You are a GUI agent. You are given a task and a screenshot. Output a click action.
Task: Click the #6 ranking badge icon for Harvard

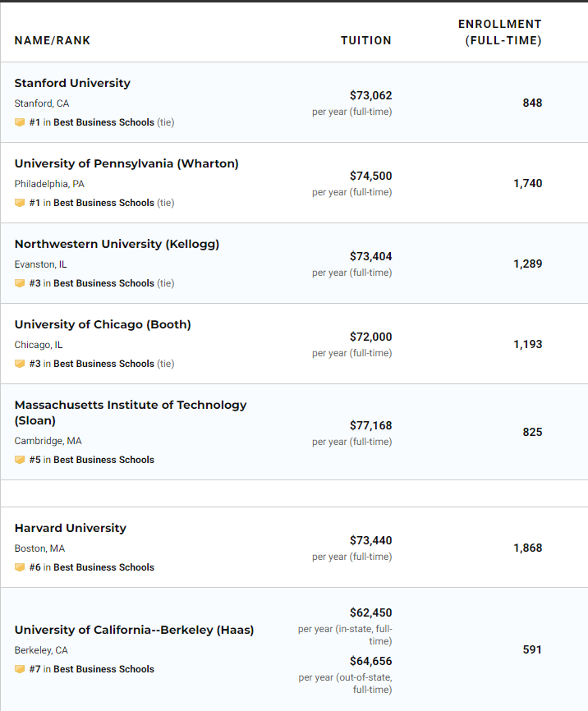click(20, 567)
